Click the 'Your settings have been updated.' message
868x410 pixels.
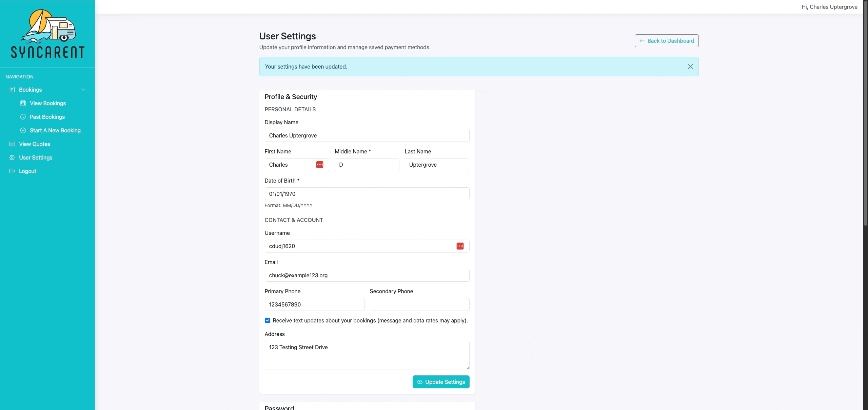tap(306, 67)
